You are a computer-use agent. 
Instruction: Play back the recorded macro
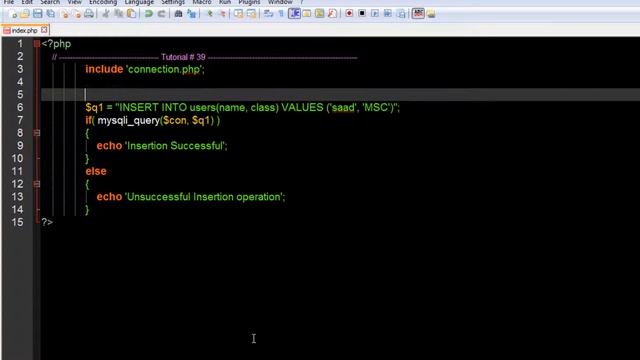pyautogui.click(x=375, y=14)
